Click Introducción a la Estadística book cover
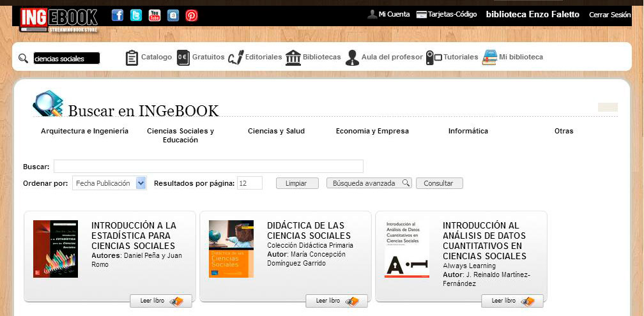The height and width of the screenshot is (316, 644). (56, 249)
